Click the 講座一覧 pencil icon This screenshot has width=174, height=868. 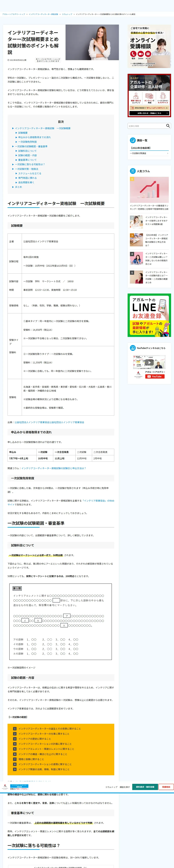[x=133, y=140]
